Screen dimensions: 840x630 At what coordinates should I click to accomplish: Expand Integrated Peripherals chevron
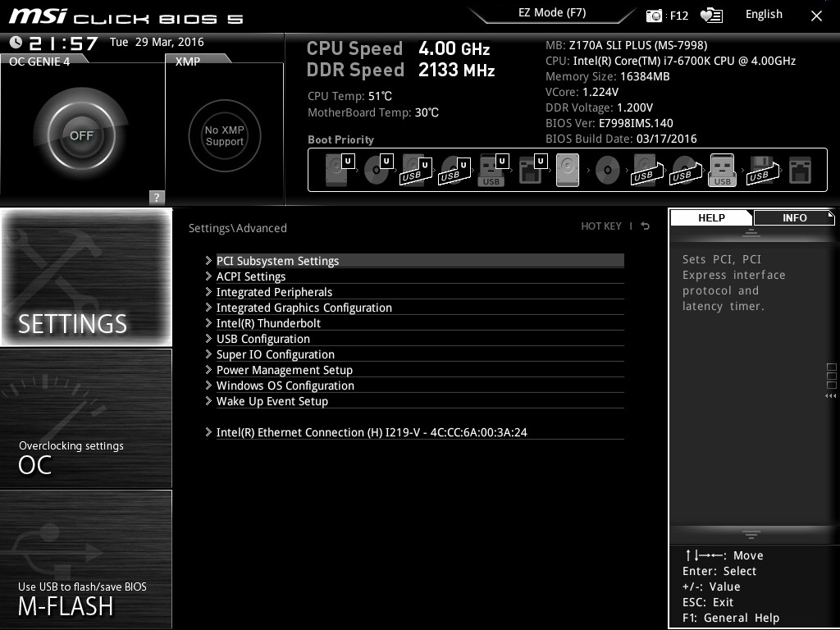click(208, 291)
